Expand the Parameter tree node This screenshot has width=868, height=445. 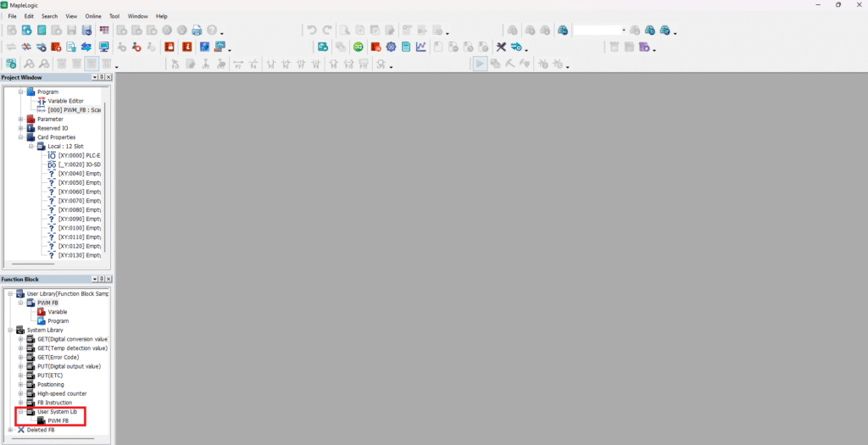(x=20, y=119)
